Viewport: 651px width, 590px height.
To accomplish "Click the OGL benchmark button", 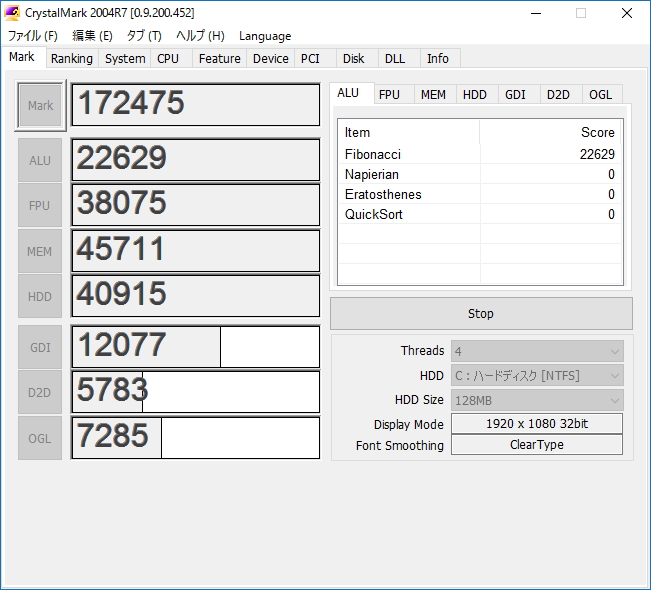I will (40, 438).
